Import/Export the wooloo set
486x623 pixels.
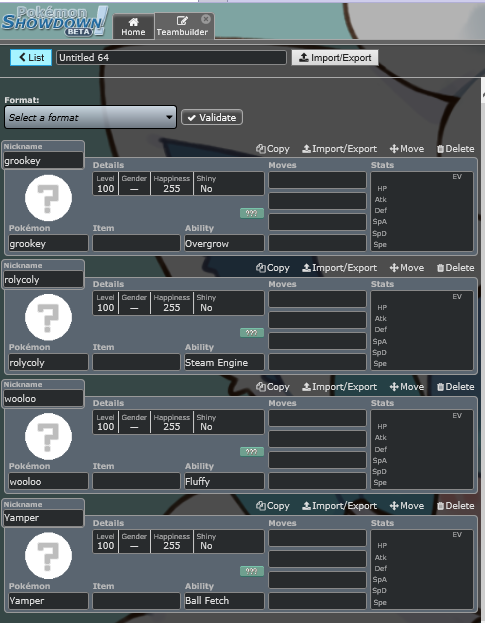pos(339,387)
